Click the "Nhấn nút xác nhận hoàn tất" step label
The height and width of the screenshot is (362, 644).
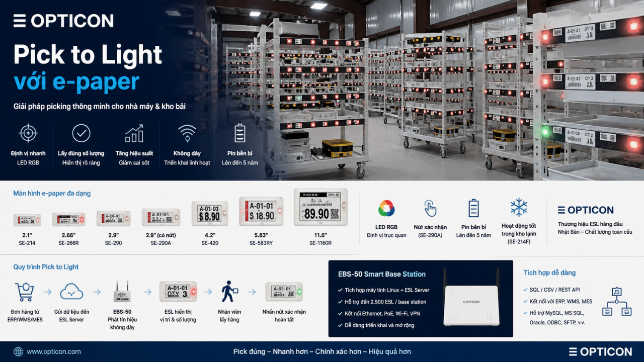(284, 316)
